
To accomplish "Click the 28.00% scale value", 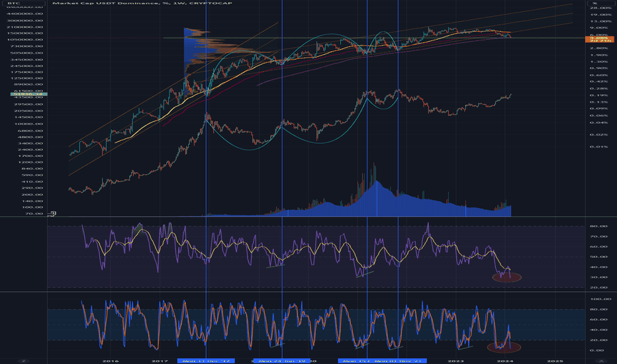I will [600, 8].
